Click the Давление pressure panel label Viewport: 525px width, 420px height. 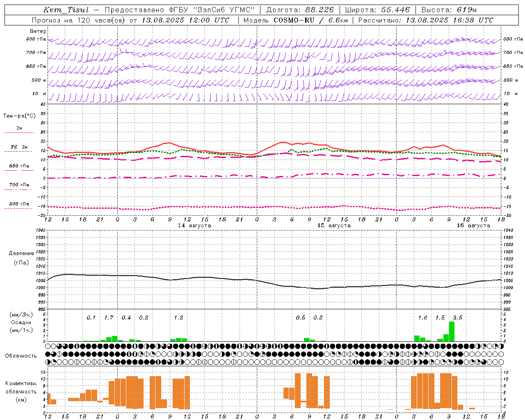coord(21,253)
